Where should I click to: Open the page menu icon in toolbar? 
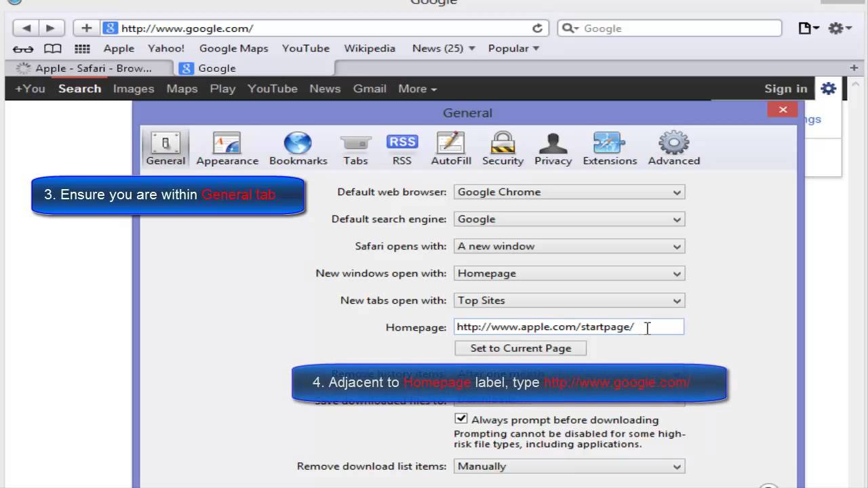click(x=808, y=28)
